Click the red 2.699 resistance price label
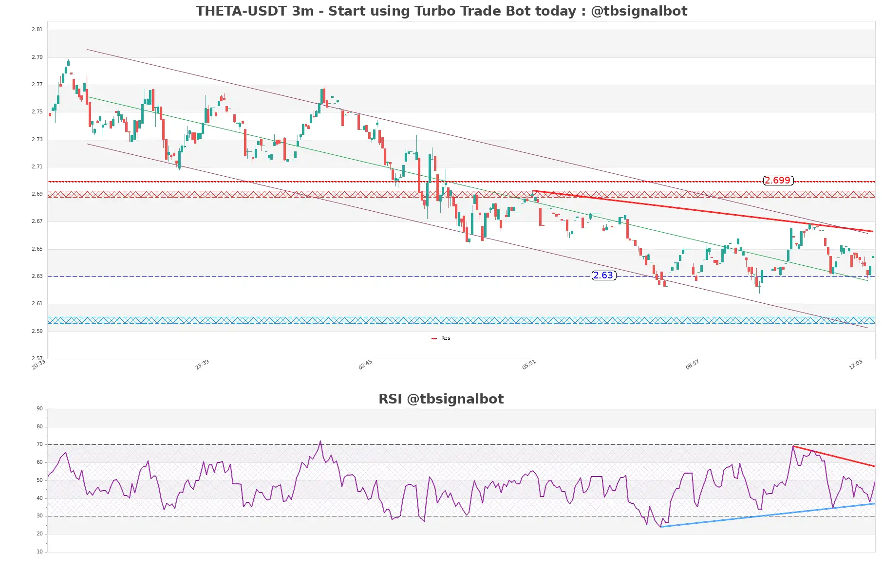The width and height of the screenshot is (882, 588). (x=778, y=181)
